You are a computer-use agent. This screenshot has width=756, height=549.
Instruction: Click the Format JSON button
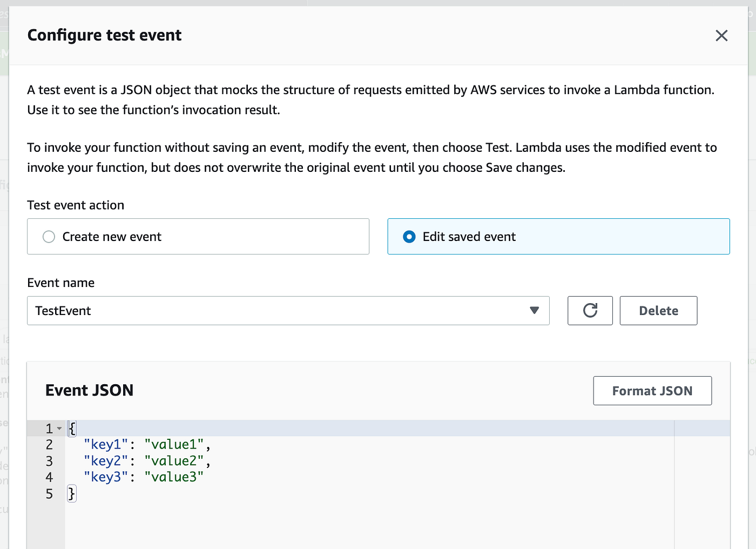tap(652, 391)
